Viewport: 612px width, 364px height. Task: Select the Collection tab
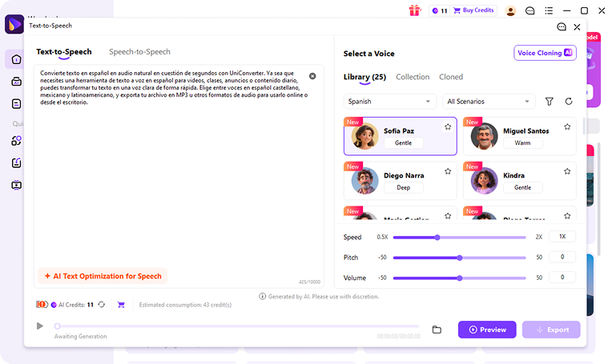pos(413,77)
